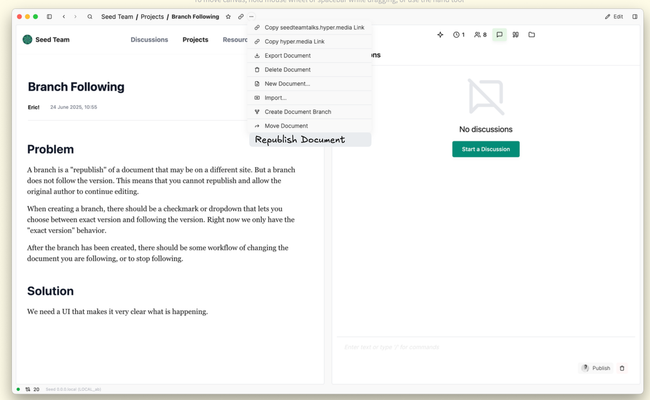Toggle the discussions panel speech bubble icon

(500, 35)
